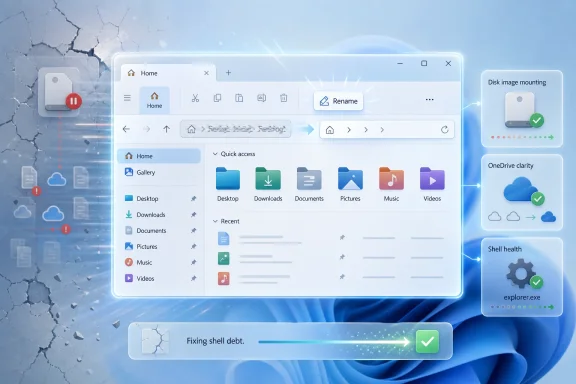The height and width of the screenshot is (384, 576).
Task: Click the OneDrive clarity cloud icon
Action: click(x=520, y=189)
